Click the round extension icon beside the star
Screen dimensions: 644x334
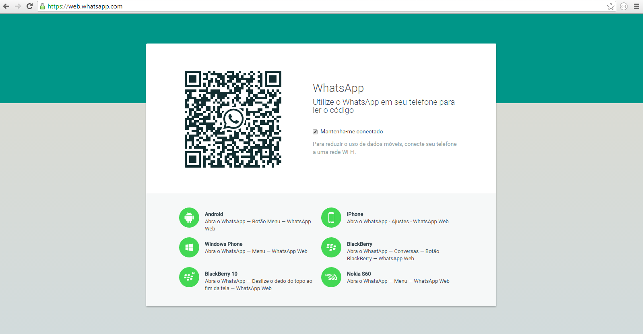[624, 6]
